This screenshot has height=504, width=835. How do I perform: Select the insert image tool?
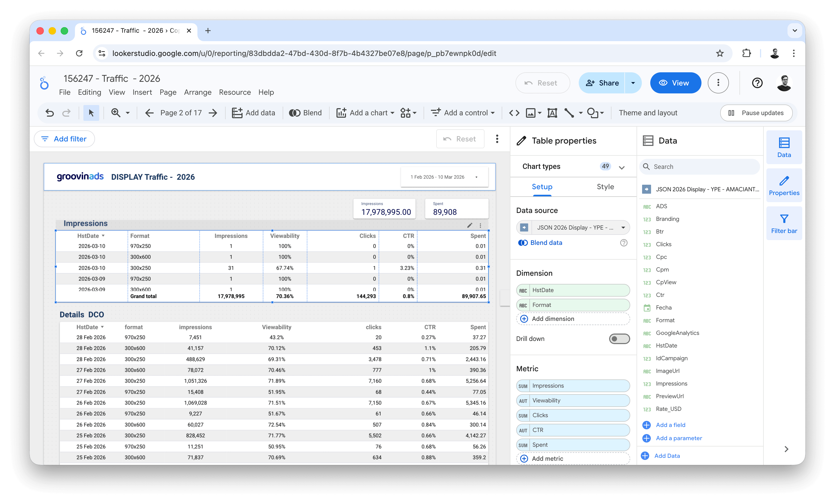[x=531, y=113]
